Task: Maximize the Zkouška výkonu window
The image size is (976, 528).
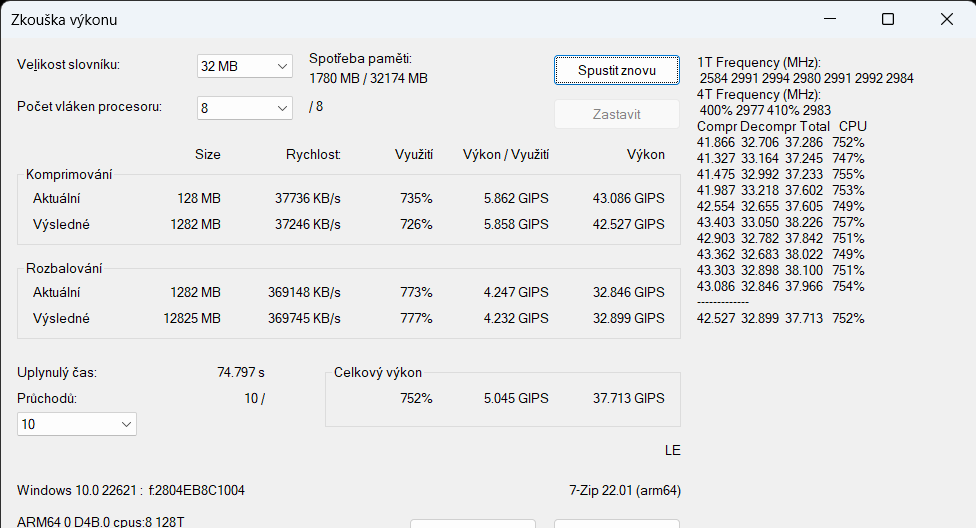Action: pyautogui.click(x=888, y=19)
